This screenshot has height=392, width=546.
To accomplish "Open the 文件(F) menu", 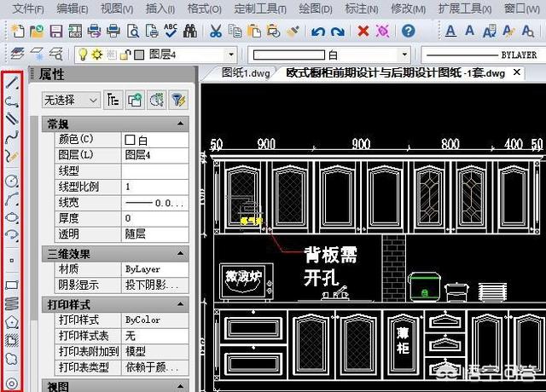I will coord(28,9).
